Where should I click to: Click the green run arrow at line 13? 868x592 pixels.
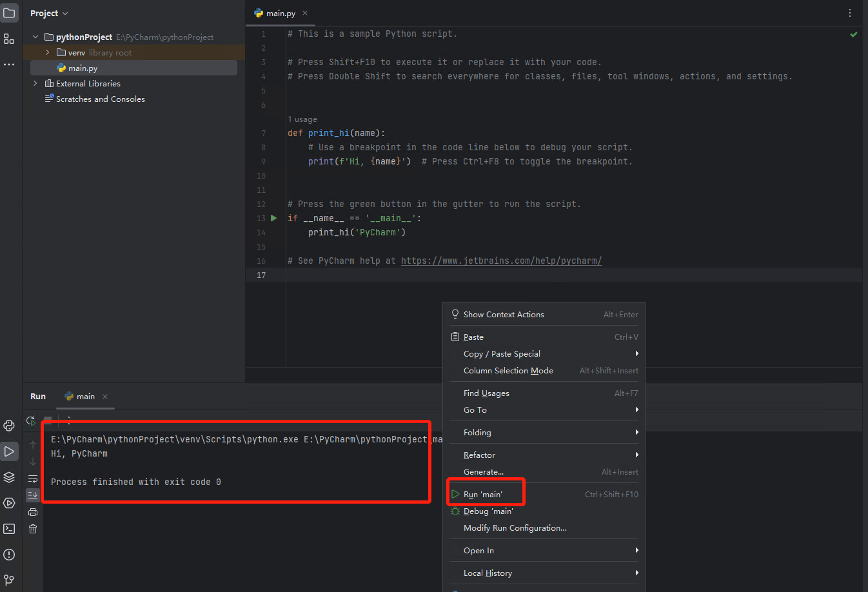point(273,218)
